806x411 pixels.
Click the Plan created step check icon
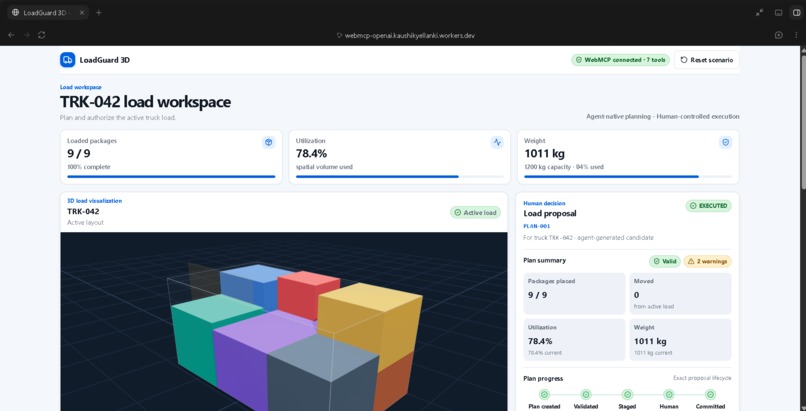544,395
